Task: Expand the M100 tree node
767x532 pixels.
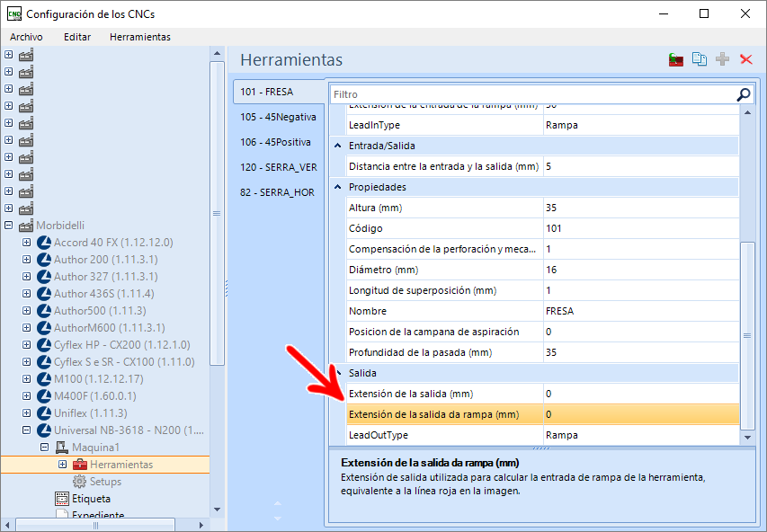Action: (26, 379)
